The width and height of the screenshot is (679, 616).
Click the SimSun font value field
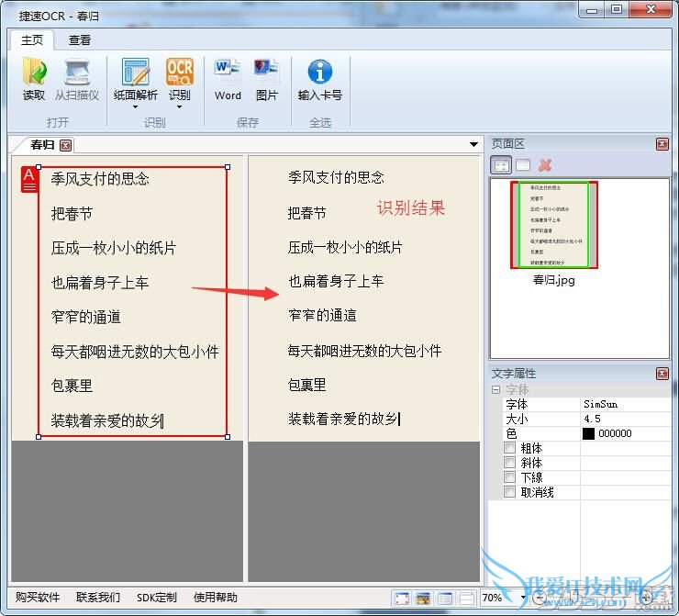[x=625, y=404]
